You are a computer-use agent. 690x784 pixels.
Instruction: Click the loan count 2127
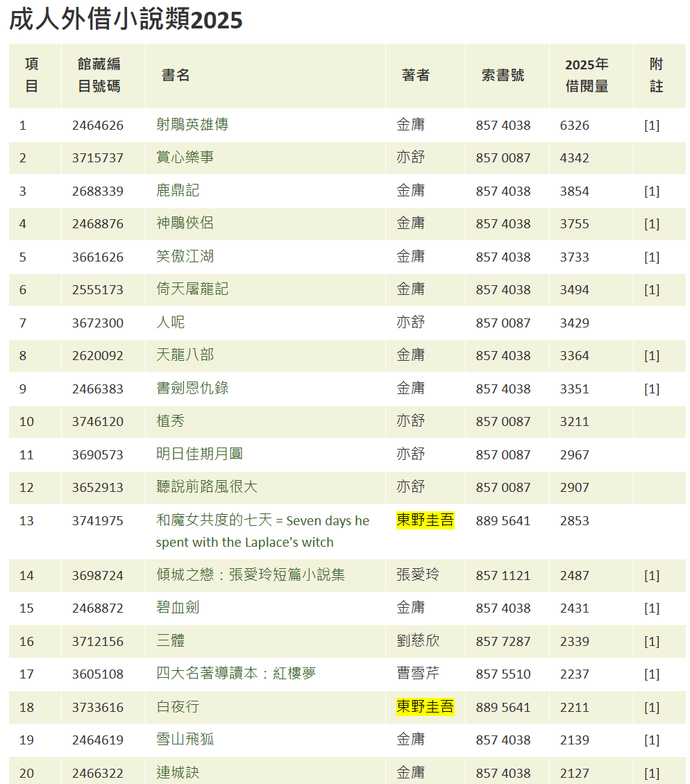click(574, 774)
